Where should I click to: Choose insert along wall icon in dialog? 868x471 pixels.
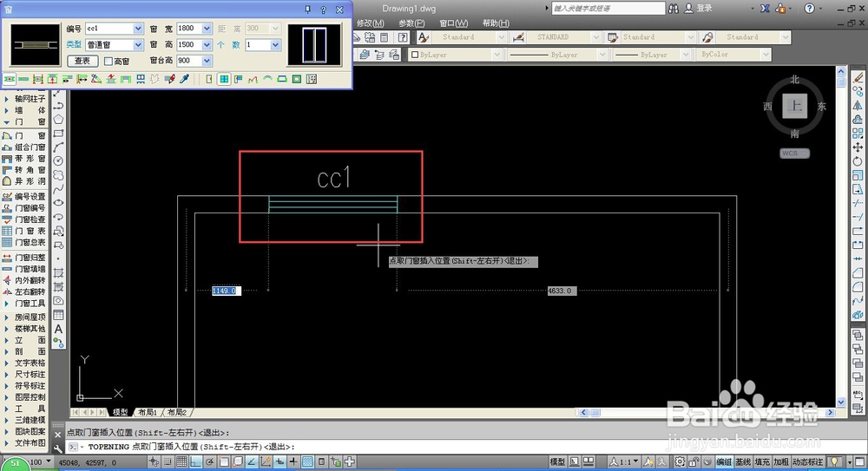(x=23, y=79)
